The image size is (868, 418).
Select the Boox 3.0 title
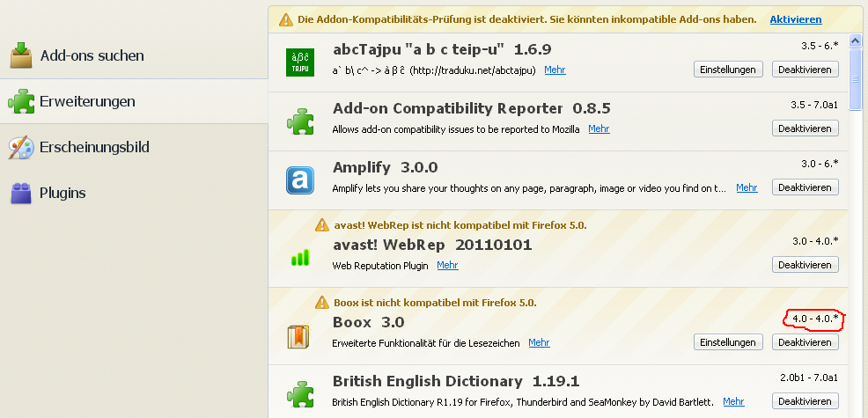click(369, 322)
